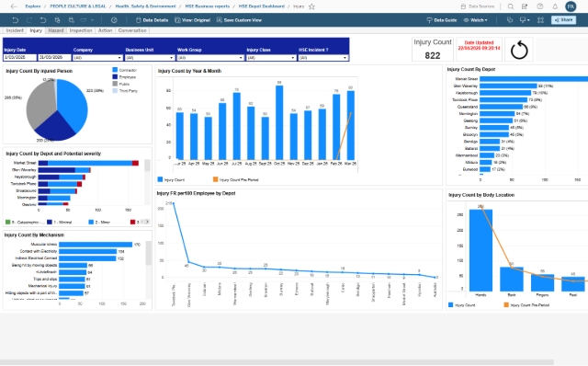Click the horizontal scrollbar at page bottom

tap(277, 362)
